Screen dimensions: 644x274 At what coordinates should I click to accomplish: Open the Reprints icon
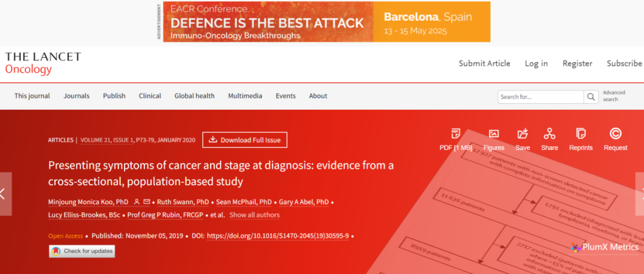pos(581,133)
